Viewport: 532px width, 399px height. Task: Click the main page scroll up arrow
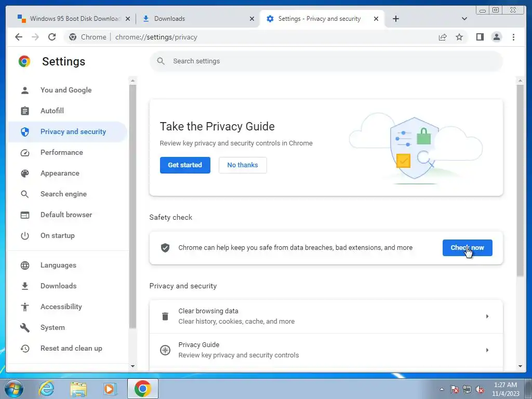520,81
